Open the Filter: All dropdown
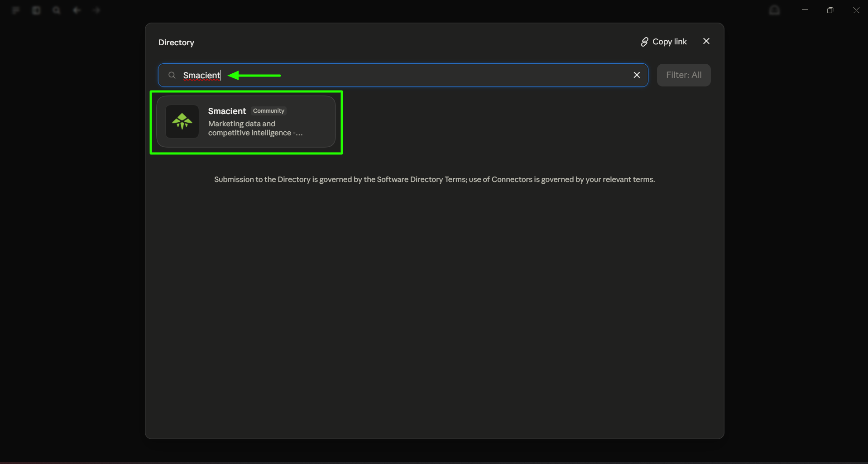868x464 pixels. (x=684, y=75)
